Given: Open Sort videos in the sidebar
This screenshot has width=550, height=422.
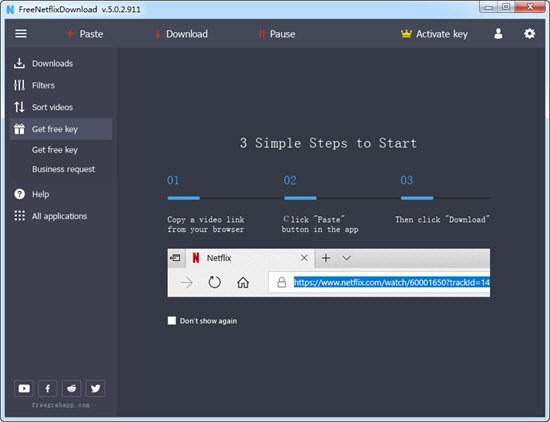Looking at the screenshot, I should pyautogui.click(x=61, y=107).
